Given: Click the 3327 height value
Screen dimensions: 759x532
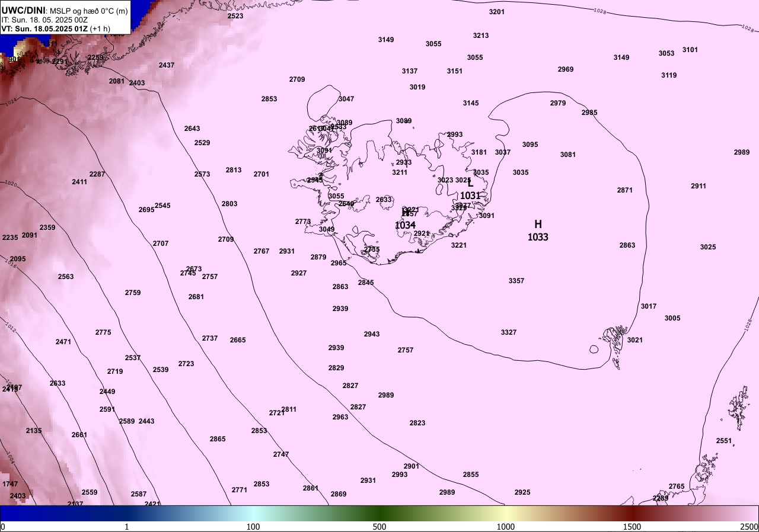Looking at the screenshot, I should tap(509, 332).
